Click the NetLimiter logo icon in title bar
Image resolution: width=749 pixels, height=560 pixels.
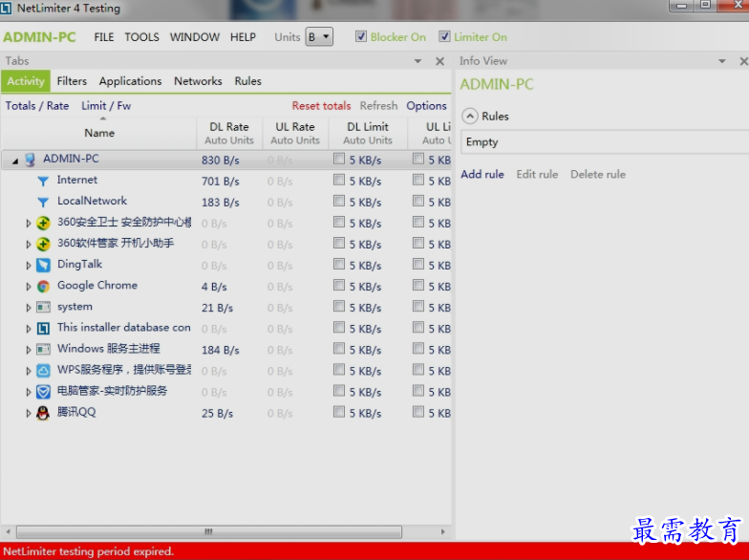point(6,8)
